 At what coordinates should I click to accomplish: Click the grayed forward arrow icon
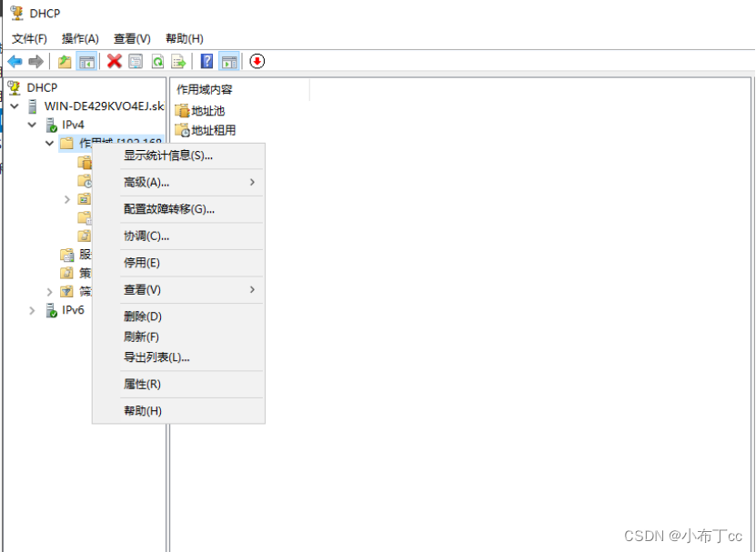[35, 61]
